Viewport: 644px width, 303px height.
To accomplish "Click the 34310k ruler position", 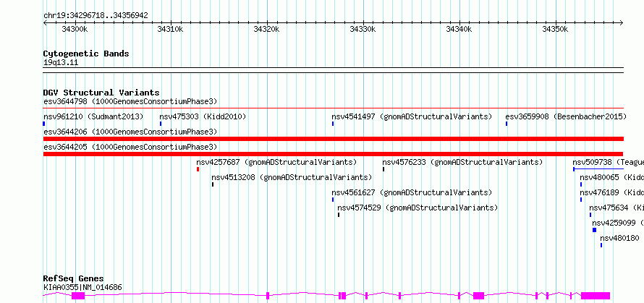I will point(170,29).
